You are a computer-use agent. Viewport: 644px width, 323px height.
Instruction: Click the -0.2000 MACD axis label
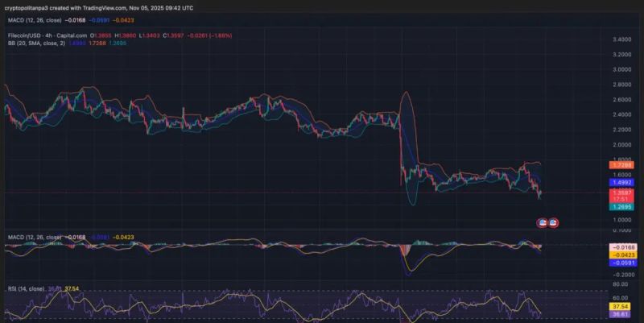pyautogui.click(x=622, y=275)
